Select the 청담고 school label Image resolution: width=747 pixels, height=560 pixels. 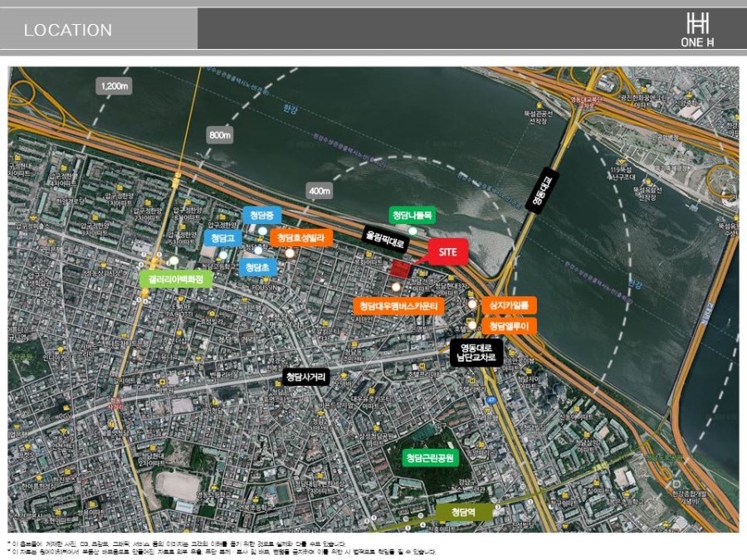pyautogui.click(x=222, y=238)
